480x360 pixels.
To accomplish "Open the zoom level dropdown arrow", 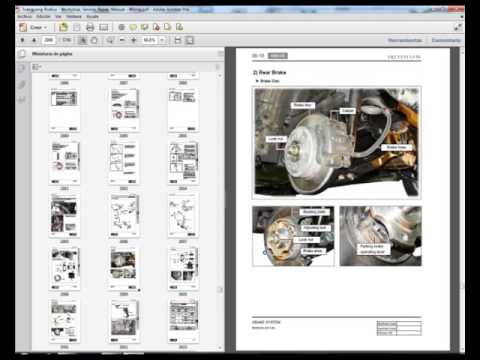I will (x=162, y=40).
